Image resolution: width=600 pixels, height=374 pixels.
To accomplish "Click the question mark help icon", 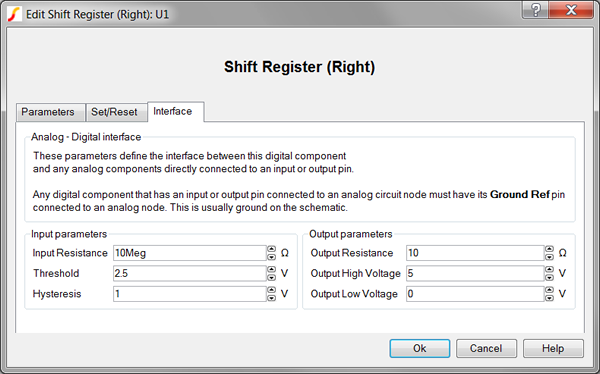I will click(536, 10).
